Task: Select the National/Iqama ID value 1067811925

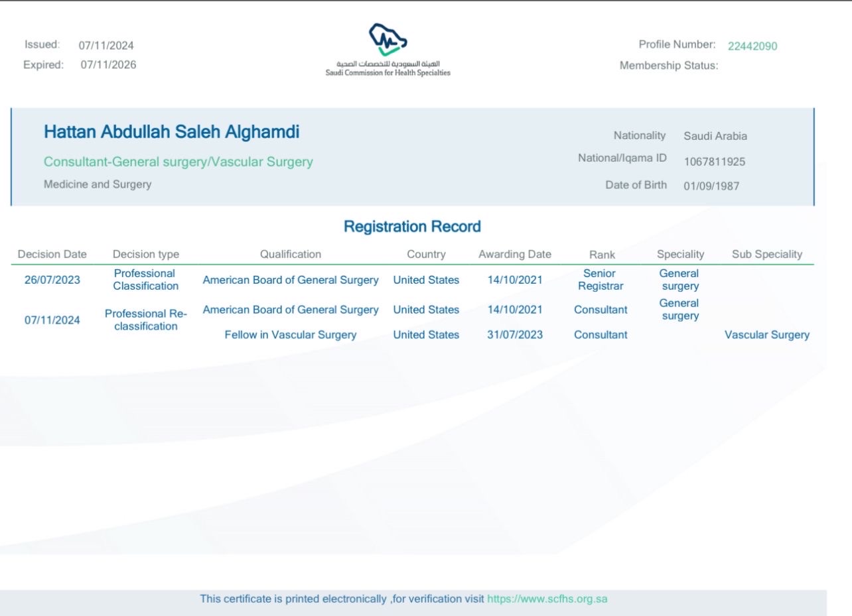Action: click(x=714, y=161)
